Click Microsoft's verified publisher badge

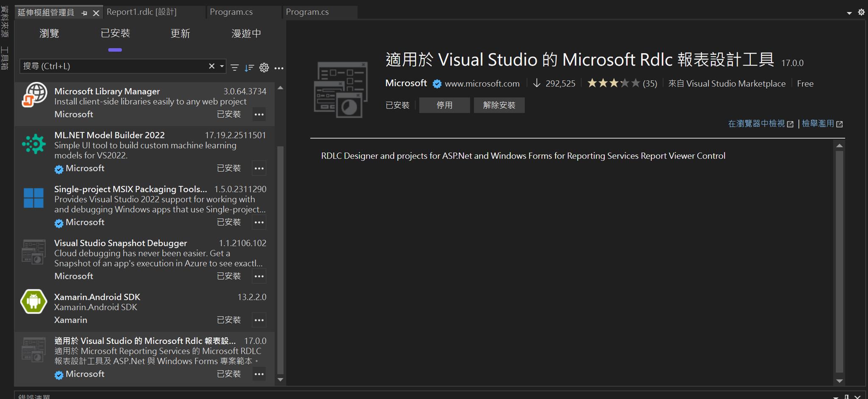coord(437,84)
